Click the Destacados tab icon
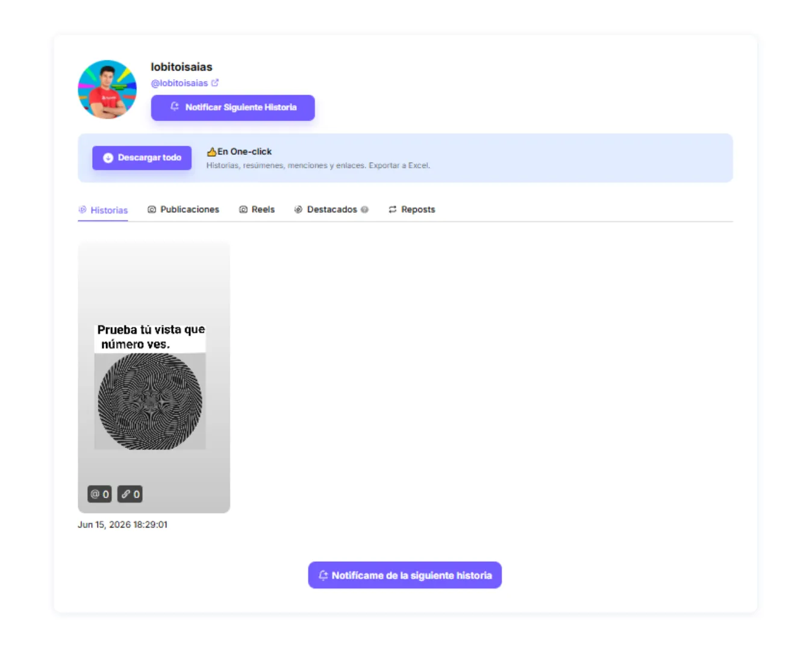The height and width of the screenshot is (648, 812). click(x=298, y=209)
